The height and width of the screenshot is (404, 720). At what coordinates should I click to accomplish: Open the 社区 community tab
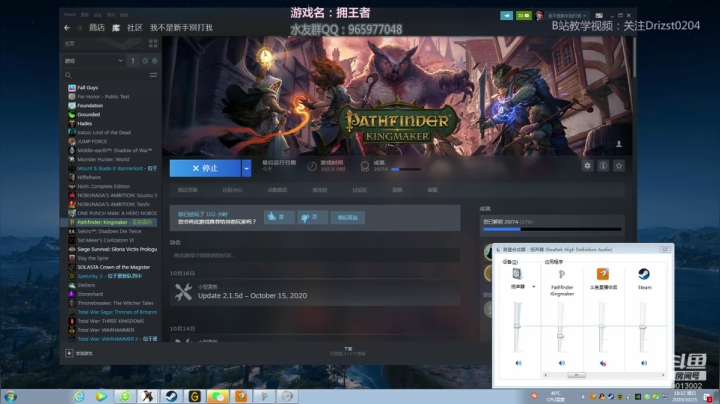click(135, 28)
